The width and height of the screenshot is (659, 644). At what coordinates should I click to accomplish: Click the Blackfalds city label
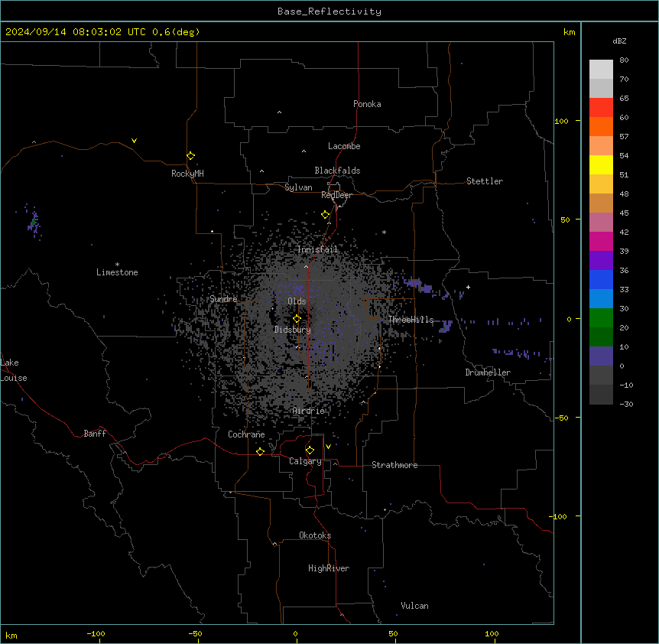click(x=337, y=171)
